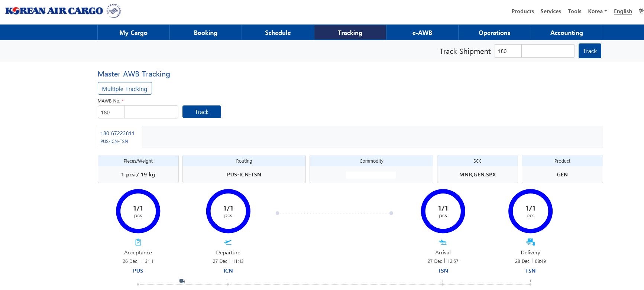Click the Arrival date 27 Dec 12:57
The height and width of the screenshot is (290, 644).
coord(443,261)
